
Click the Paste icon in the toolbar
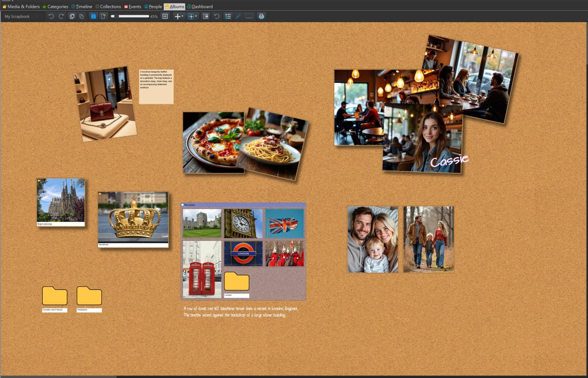click(82, 16)
